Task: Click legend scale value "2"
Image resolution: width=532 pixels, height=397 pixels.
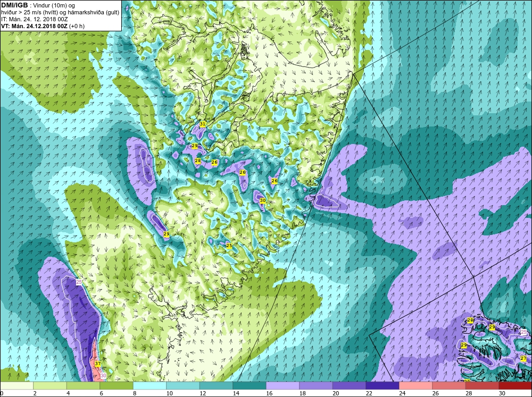Action: pos(35,393)
